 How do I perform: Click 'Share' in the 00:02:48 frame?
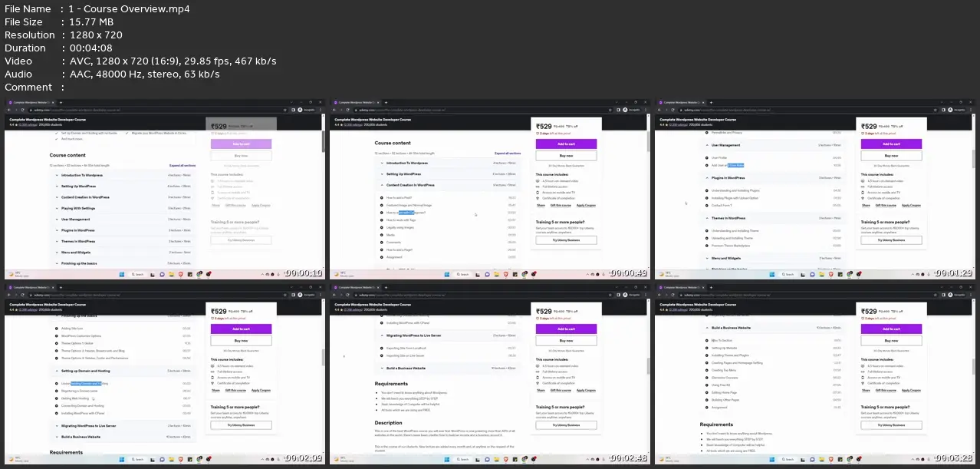point(541,390)
